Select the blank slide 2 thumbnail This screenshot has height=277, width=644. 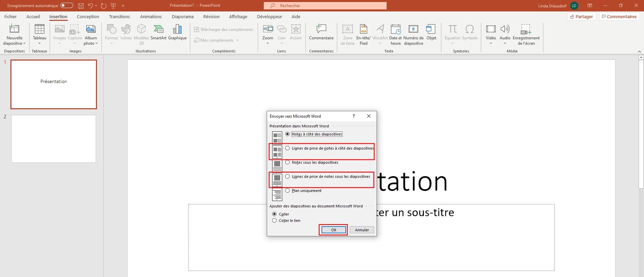(54, 139)
